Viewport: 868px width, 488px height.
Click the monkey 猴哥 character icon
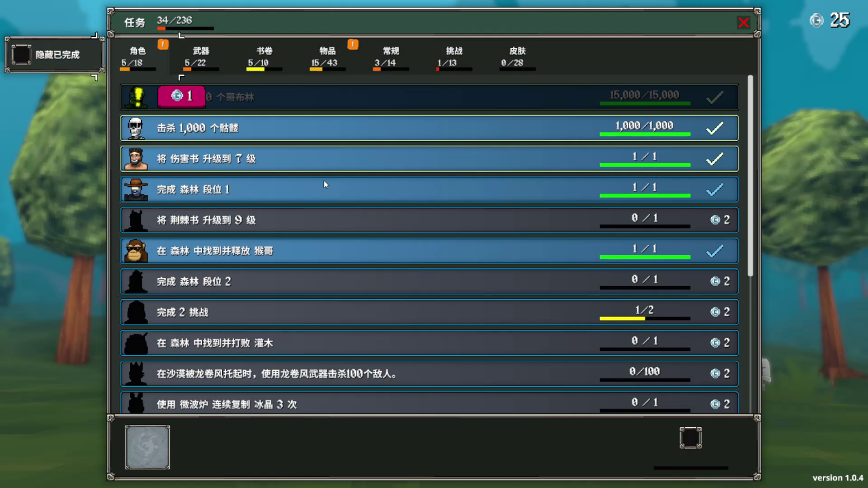136,251
